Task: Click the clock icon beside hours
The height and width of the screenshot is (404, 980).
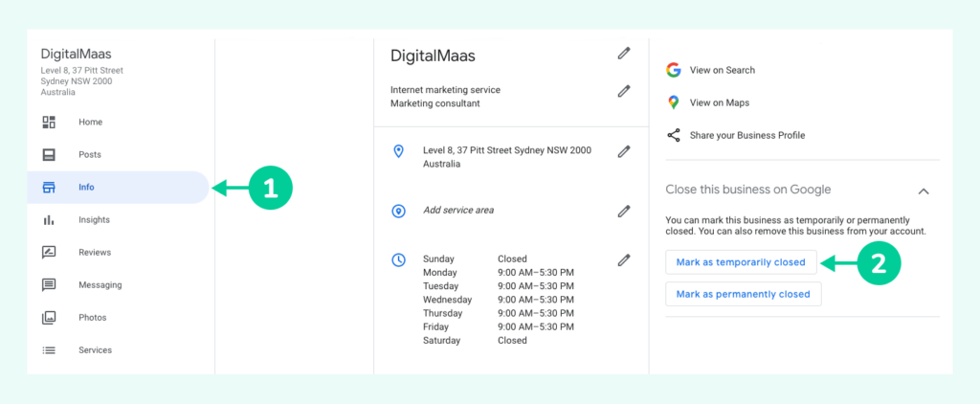Action: (x=399, y=260)
